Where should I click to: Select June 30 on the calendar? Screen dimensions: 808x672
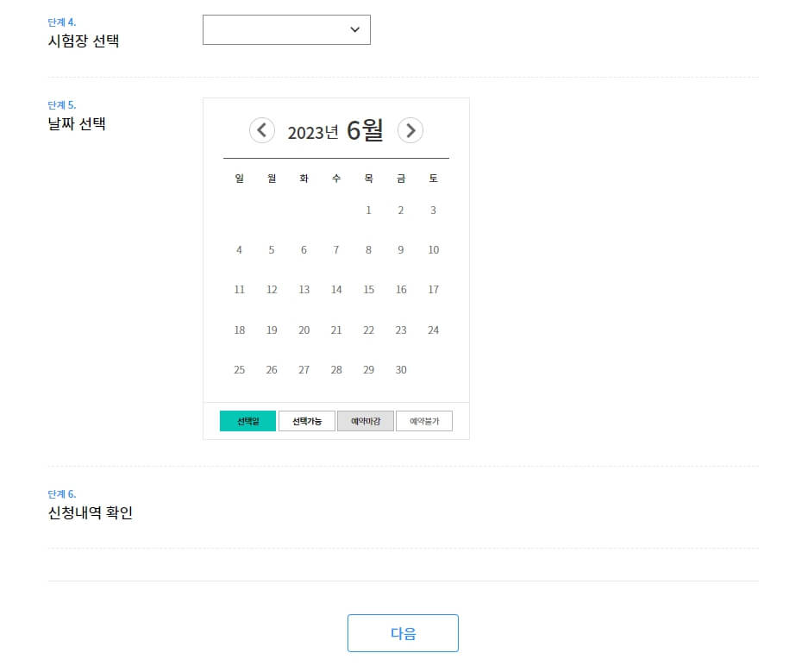coord(401,370)
